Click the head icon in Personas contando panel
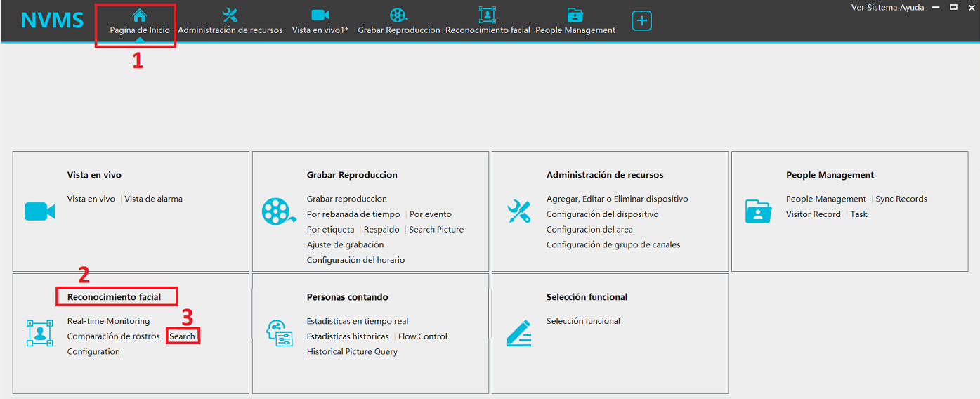Viewport: 980px width, 399px height. [279, 333]
